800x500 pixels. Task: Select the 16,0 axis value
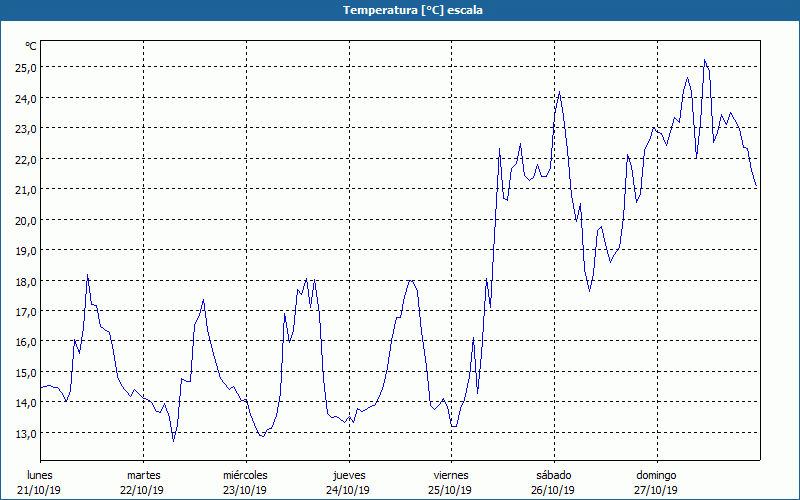click(x=26, y=342)
